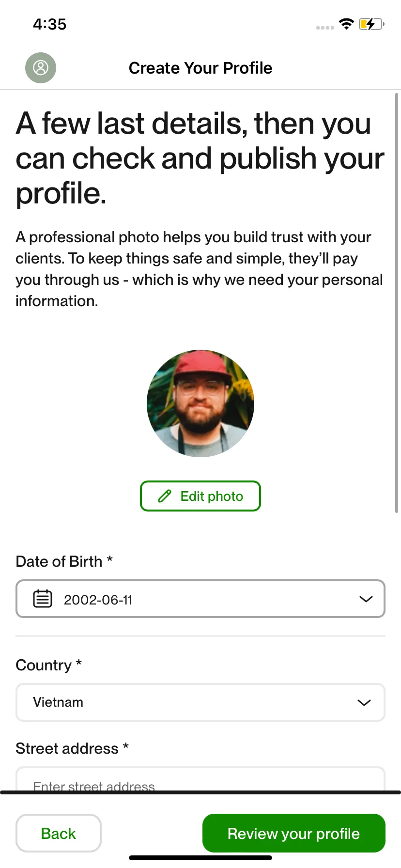Screen dimensions: 401x868
Task: Click the Edit photo button
Action: [200, 496]
